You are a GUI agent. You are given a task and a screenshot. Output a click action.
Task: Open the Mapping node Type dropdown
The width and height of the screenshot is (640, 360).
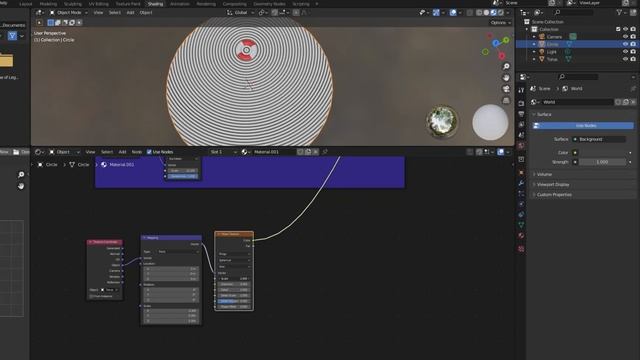[178, 252]
